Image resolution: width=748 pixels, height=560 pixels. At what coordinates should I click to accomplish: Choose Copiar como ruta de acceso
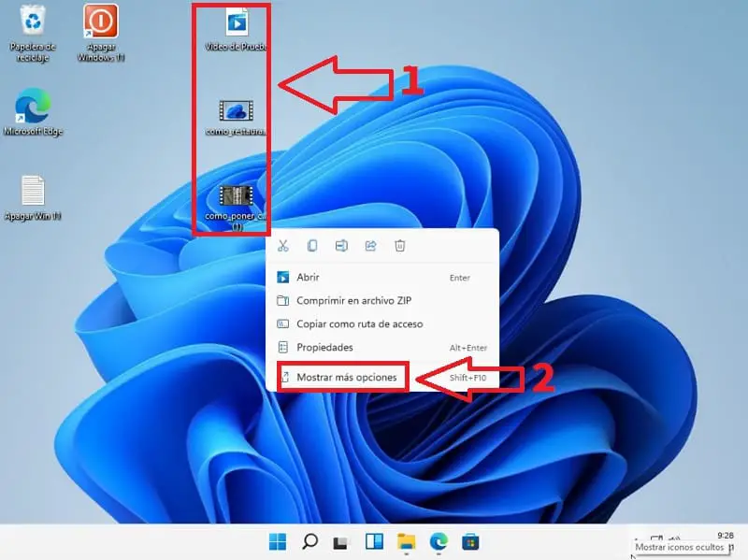tap(382, 323)
